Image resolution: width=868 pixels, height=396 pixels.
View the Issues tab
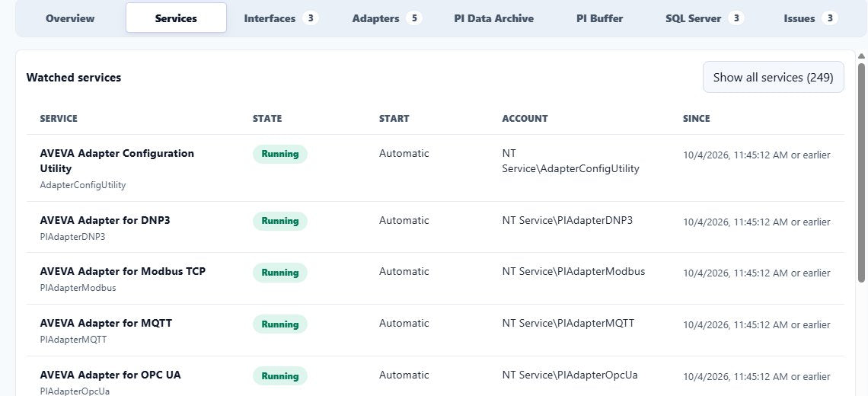point(810,18)
